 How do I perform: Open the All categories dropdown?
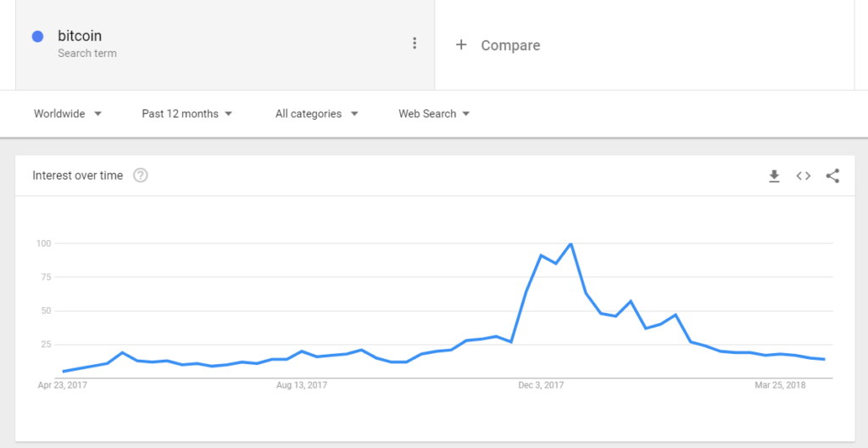point(317,114)
